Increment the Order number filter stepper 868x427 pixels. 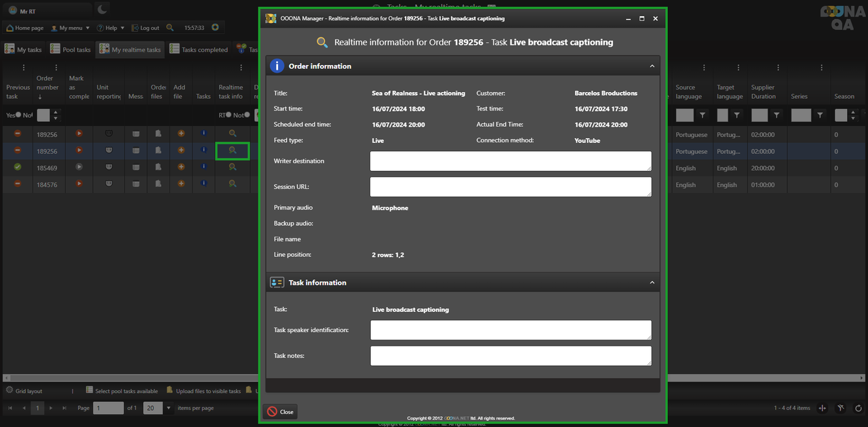(56, 112)
